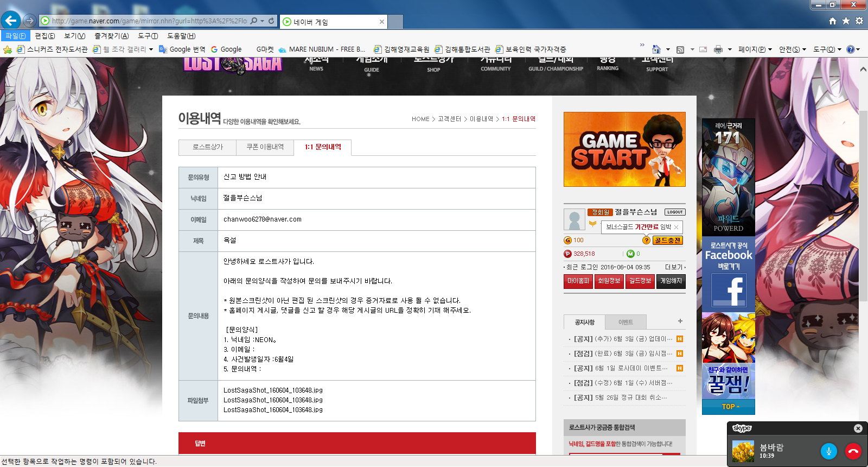Click Home icon in command bar
Screen dimensions: 868x467
point(656,49)
